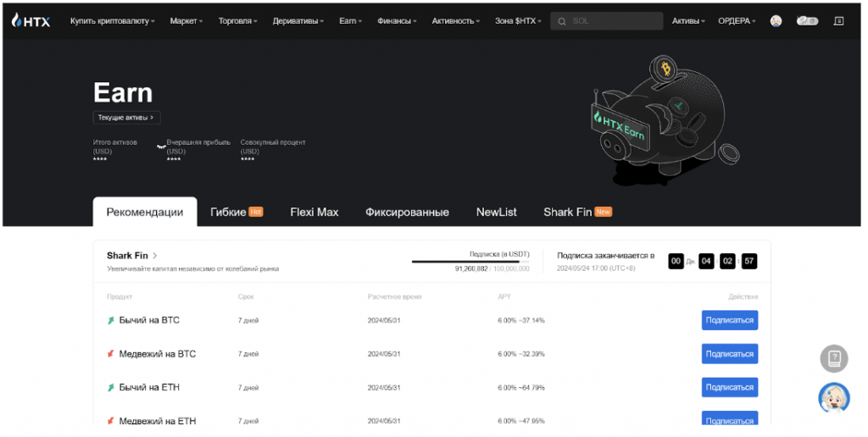
Task: Expand the Маркет dropdown menu
Action: 186,21
